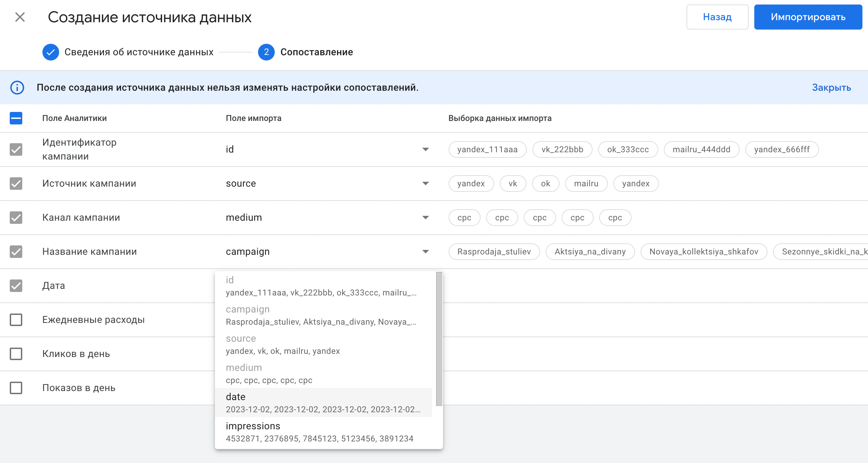Click the info icon in the blue banner
This screenshot has height=463, width=868.
tap(17, 88)
